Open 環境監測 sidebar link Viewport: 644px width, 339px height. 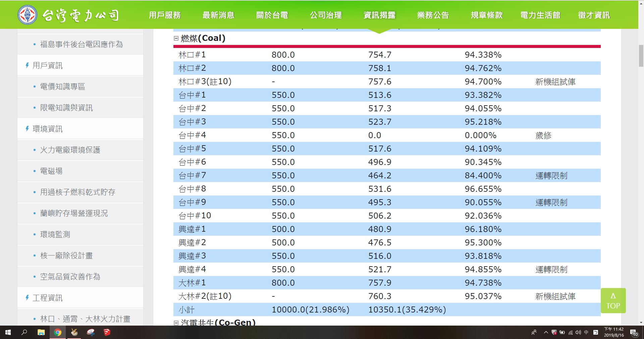click(x=55, y=234)
